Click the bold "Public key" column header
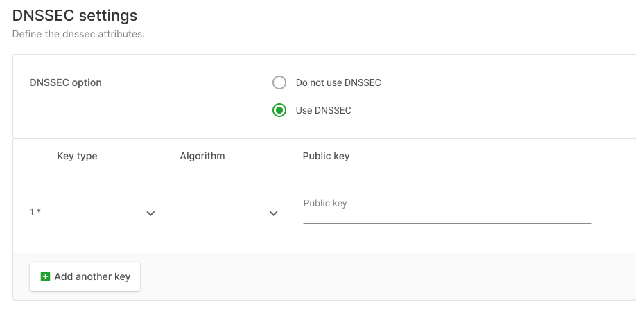644x309 pixels. pyautogui.click(x=326, y=157)
